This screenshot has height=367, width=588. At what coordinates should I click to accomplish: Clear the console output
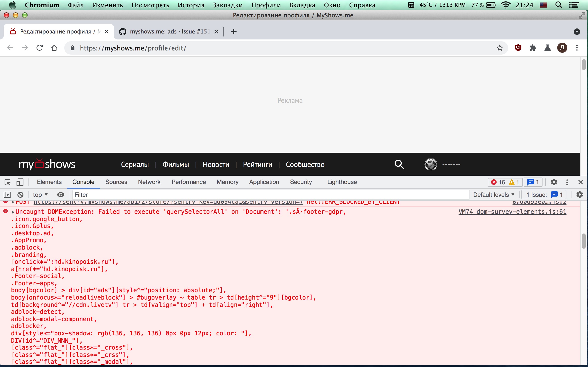pyautogui.click(x=21, y=195)
